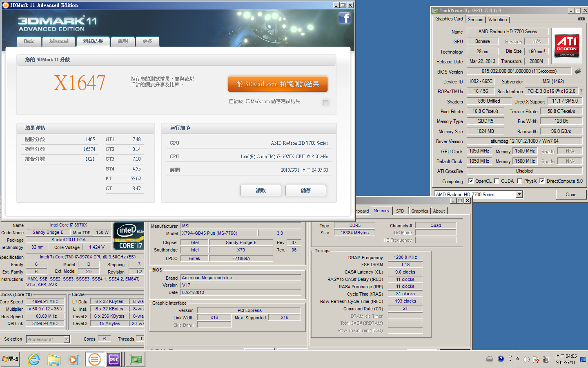This screenshot has width=588, height=368.
Task: Click the taskbar clock showing 04:03
Action: pos(566,359)
